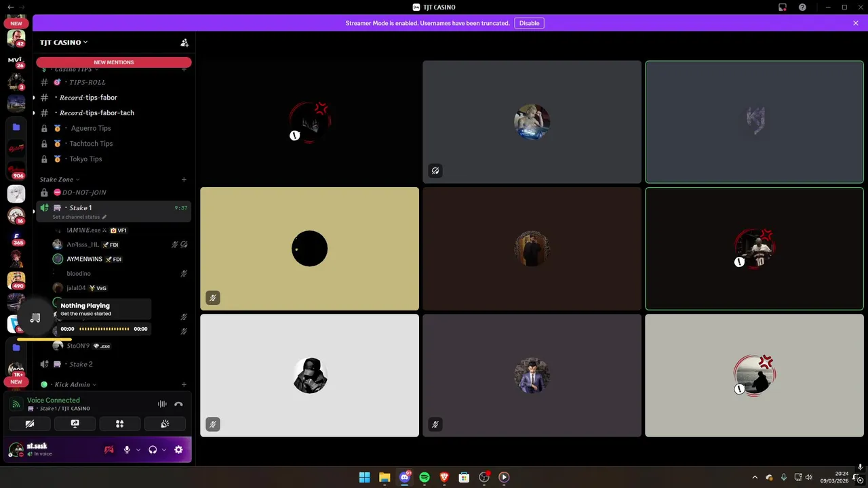The width and height of the screenshot is (868, 488).
Task: Dismiss the Streamer Mode banner
Action: [x=856, y=23]
